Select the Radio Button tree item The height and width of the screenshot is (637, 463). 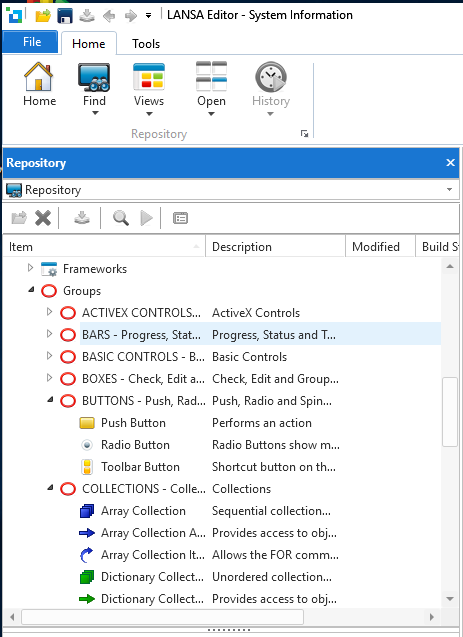tap(135, 445)
